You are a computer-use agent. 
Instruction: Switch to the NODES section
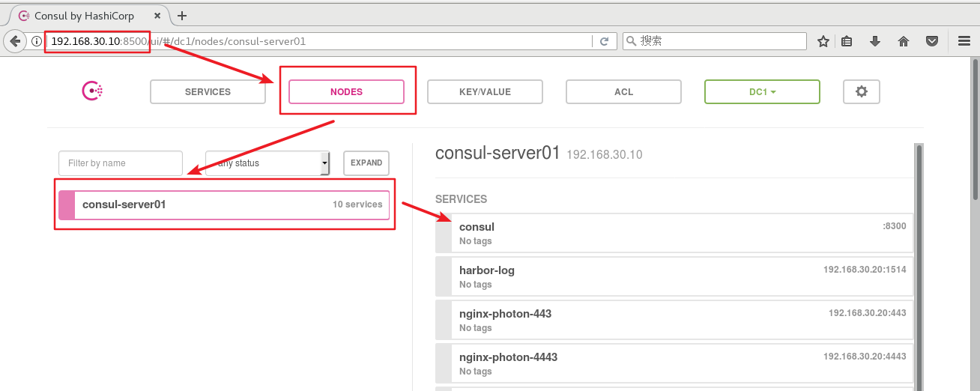pos(346,91)
